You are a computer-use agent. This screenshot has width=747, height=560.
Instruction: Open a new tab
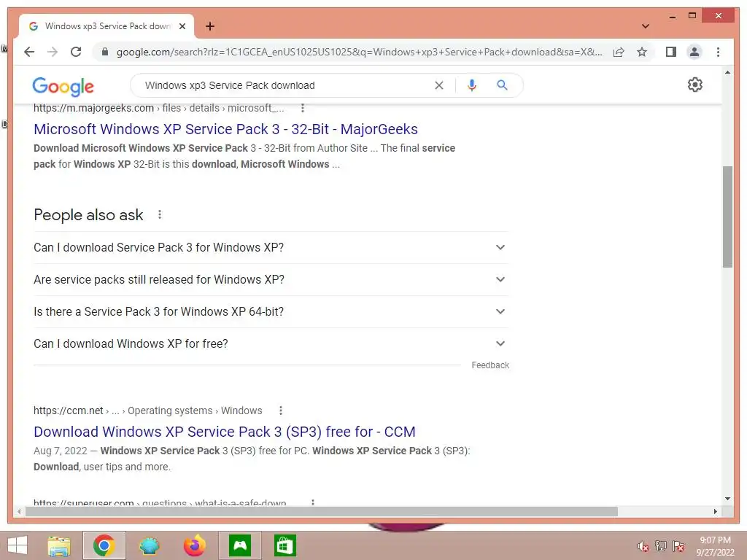pyautogui.click(x=210, y=26)
